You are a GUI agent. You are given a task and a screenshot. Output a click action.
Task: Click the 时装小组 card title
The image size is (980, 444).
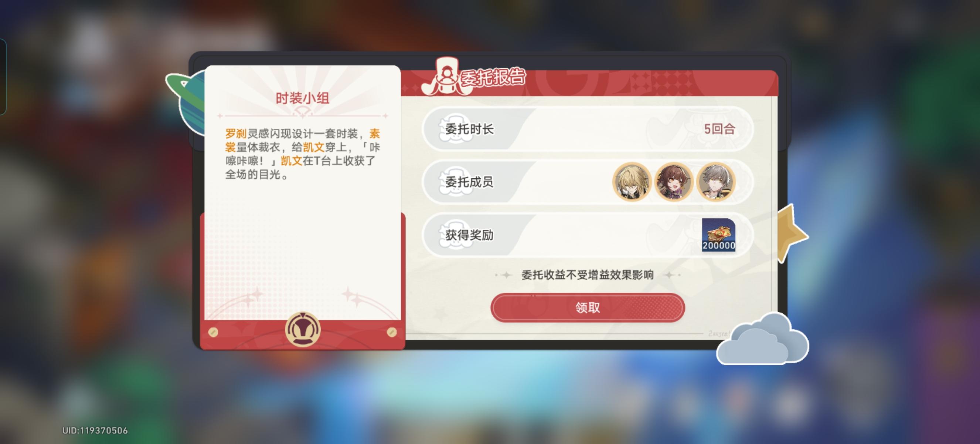[302, 98]
